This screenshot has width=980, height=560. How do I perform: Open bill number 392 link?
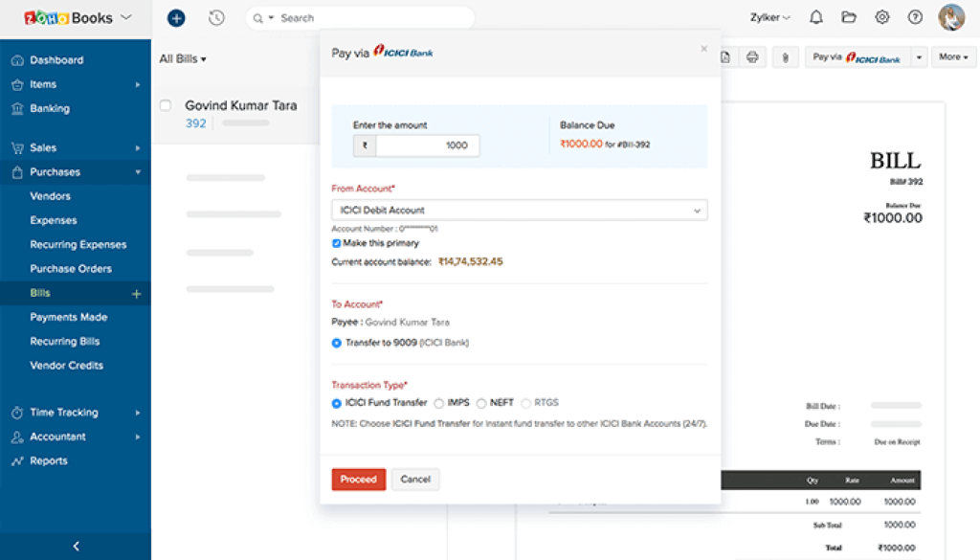[x=195, y=123]
